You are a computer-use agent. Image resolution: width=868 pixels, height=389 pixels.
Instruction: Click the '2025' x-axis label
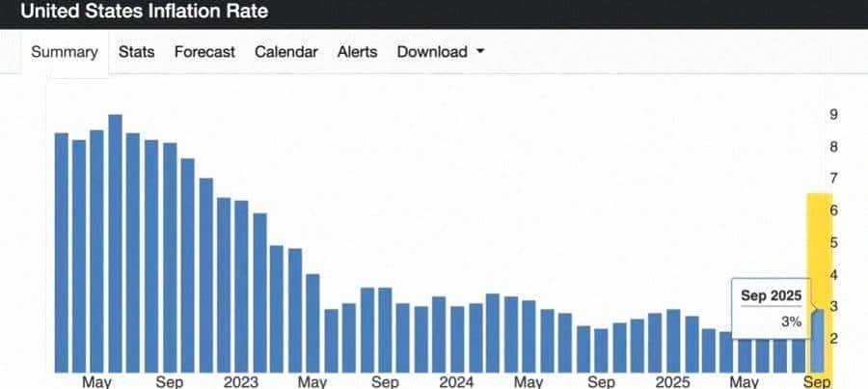673,382
